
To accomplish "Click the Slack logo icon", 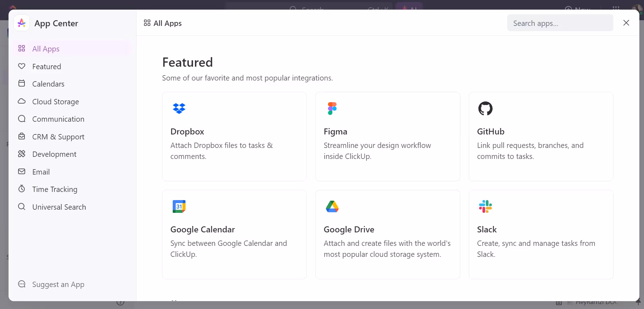I will pyautogui.click(x=485, y=206).
